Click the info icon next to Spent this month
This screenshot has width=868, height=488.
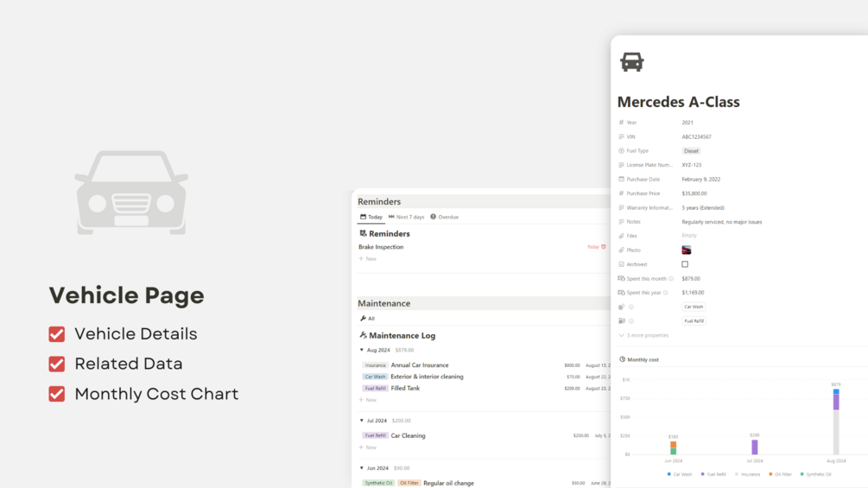(x=671, y=279)
